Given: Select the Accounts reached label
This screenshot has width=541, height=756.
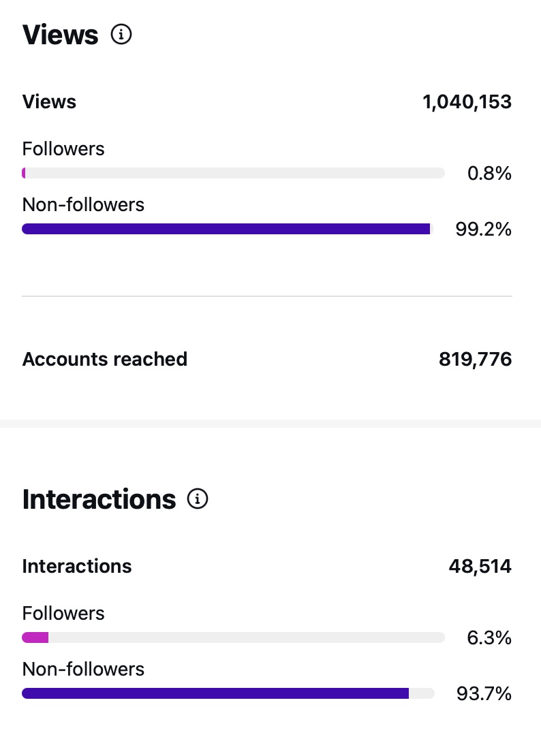Looking at the screenshot, I should point(105,359).
